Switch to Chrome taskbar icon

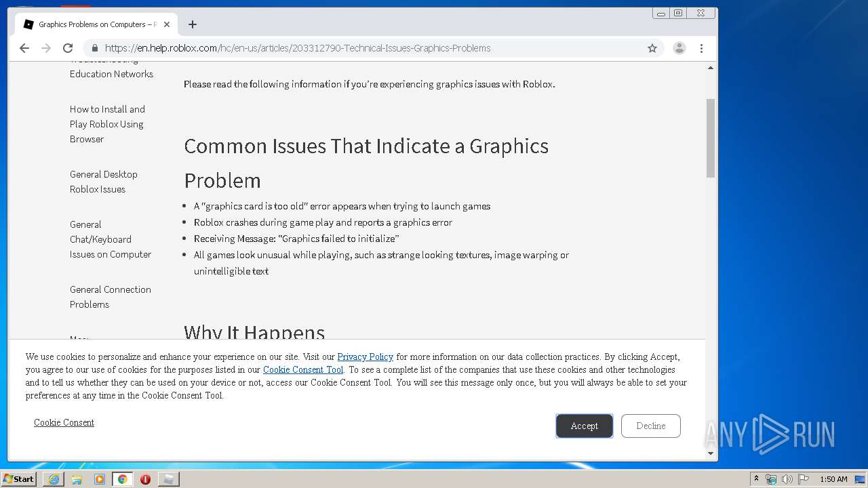tap(122, 479)
